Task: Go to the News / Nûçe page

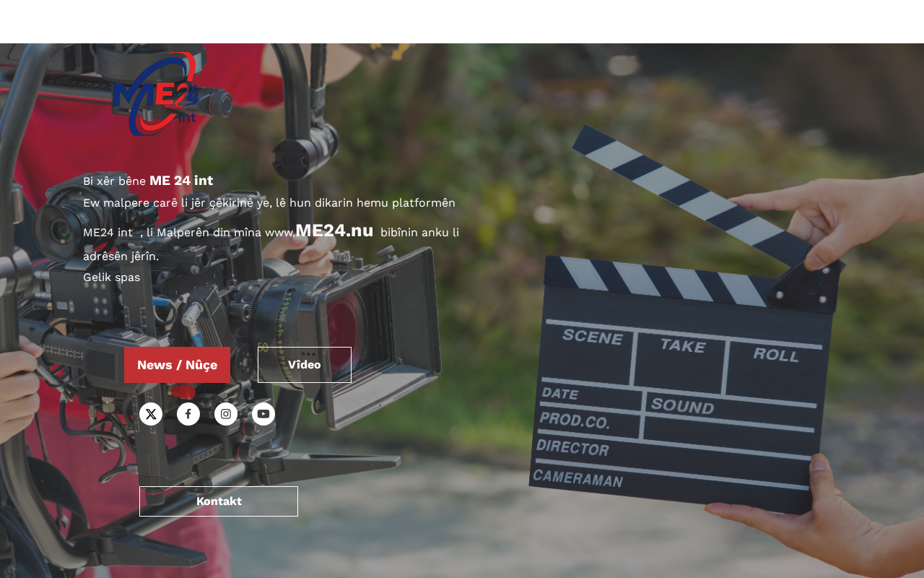Action: pos(177,365)
